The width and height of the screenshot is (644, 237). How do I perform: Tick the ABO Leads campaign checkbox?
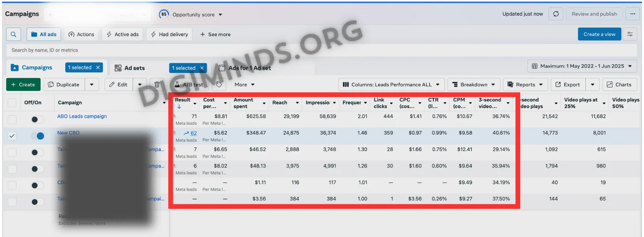(12, 120)
